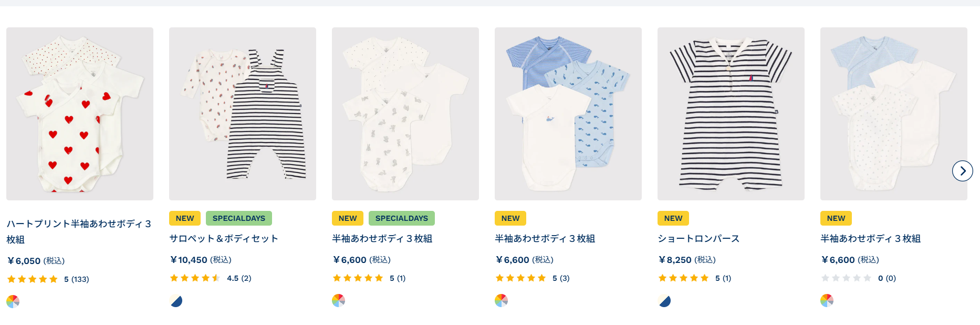Screen dimensions: 980x325
Task: Click NEW badge on short rompers
Action: [x=673, y=218]
